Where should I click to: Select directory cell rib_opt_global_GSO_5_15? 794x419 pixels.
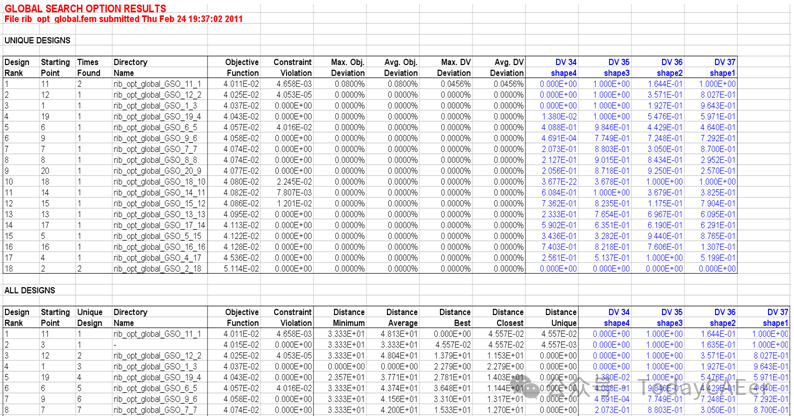[157, 236]
